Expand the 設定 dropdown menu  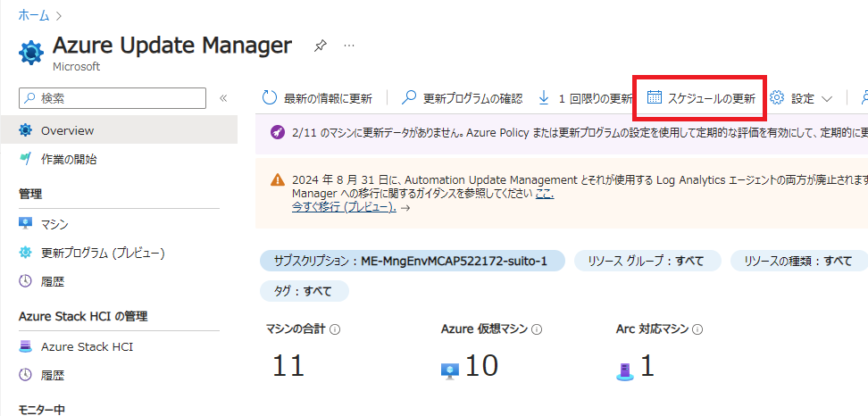point(802,98)
